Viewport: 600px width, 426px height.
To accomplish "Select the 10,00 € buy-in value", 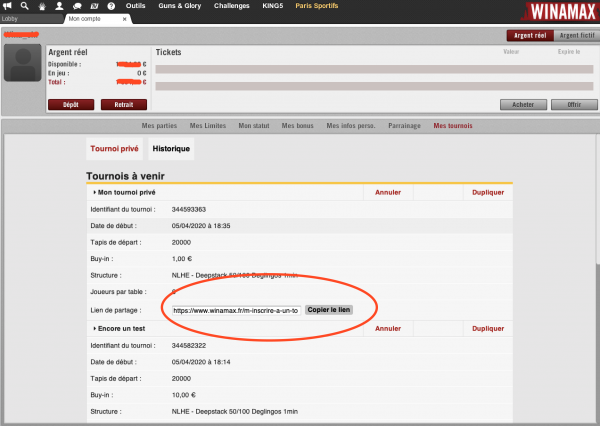I will pos(184,395).
